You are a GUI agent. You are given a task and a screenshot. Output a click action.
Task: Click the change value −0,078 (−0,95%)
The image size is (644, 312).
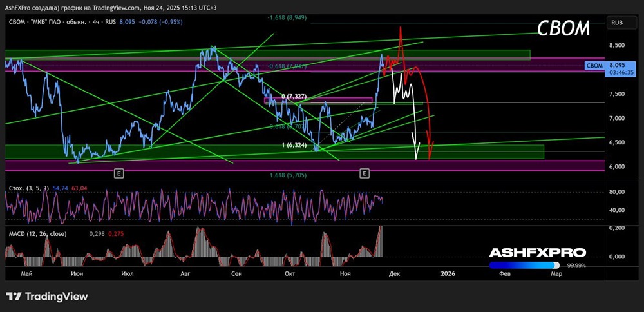[x=159, y=22]
